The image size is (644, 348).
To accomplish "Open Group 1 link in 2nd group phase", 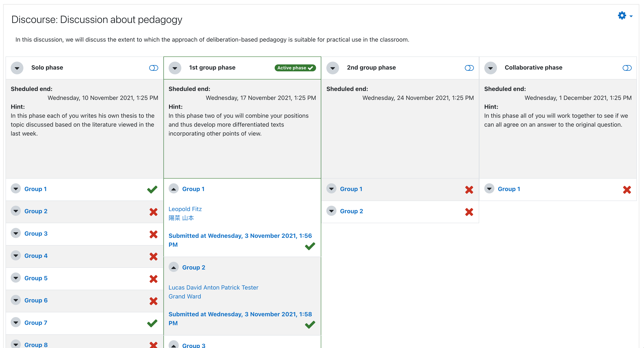I will pos(351,189).
